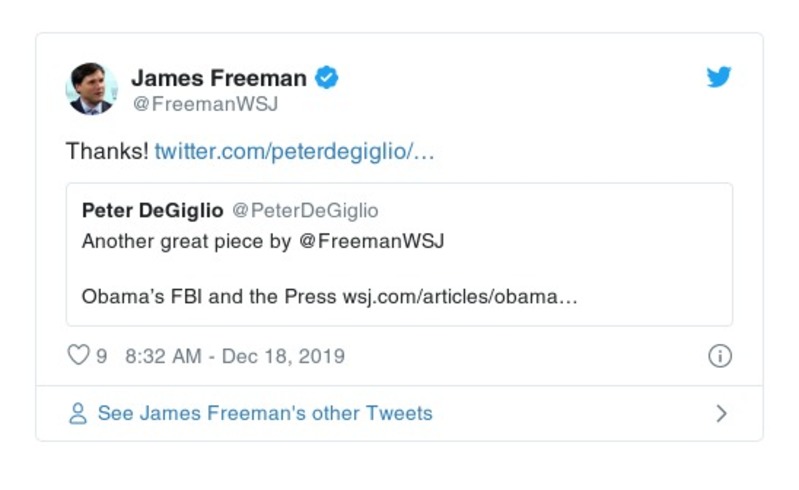Open the 8:32 AM - Dec 18, 2019 timestamp

[235, 356]
